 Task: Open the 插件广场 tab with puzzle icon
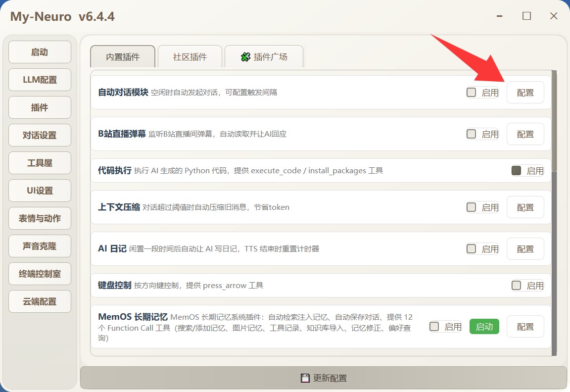pos(264,56)
